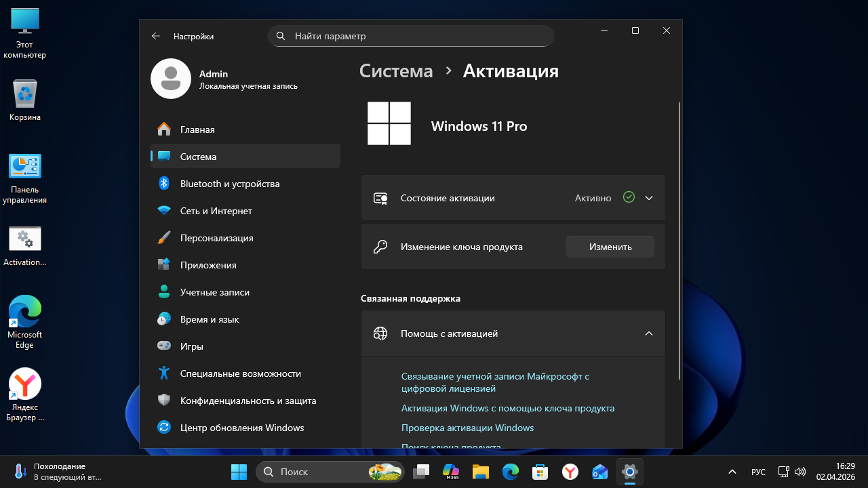Click the back arrow in Settings
868x488 pixels.
click(156, 36)
